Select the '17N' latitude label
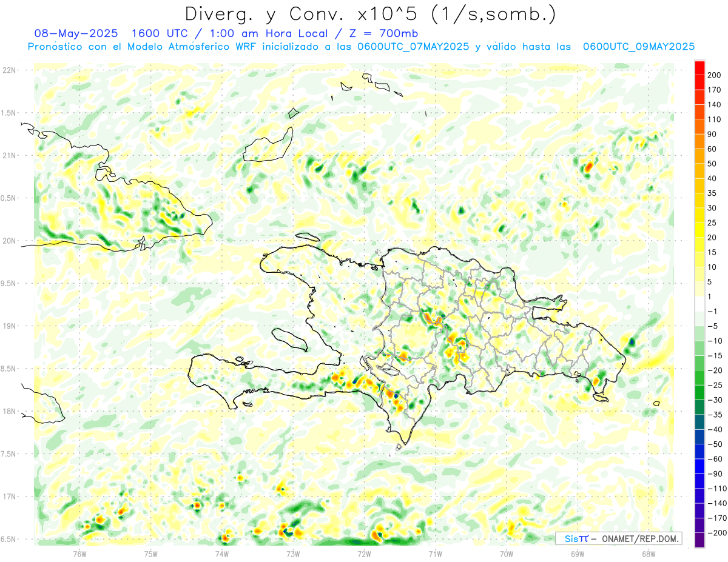 [9, 497]
